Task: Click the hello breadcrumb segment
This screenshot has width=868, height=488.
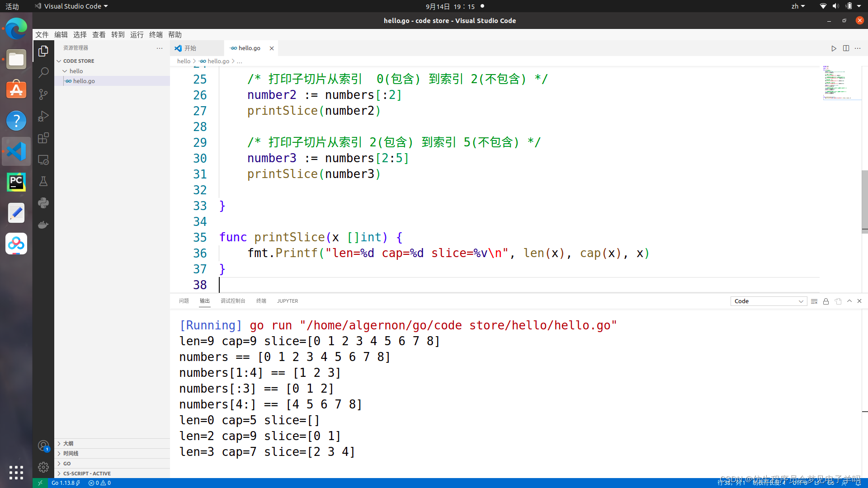Action: (x=184, y=61)
